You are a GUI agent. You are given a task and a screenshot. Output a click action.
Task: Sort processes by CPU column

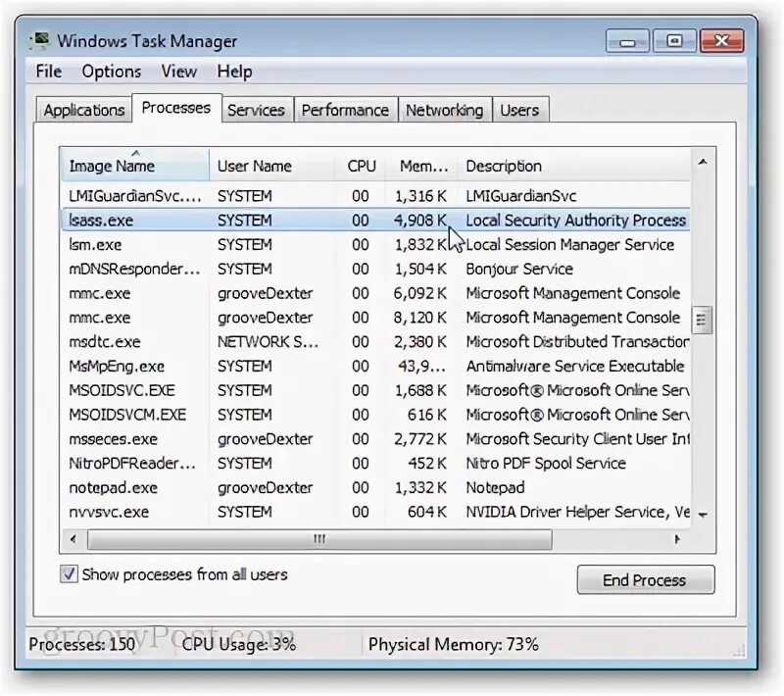(x=361, y=166)
